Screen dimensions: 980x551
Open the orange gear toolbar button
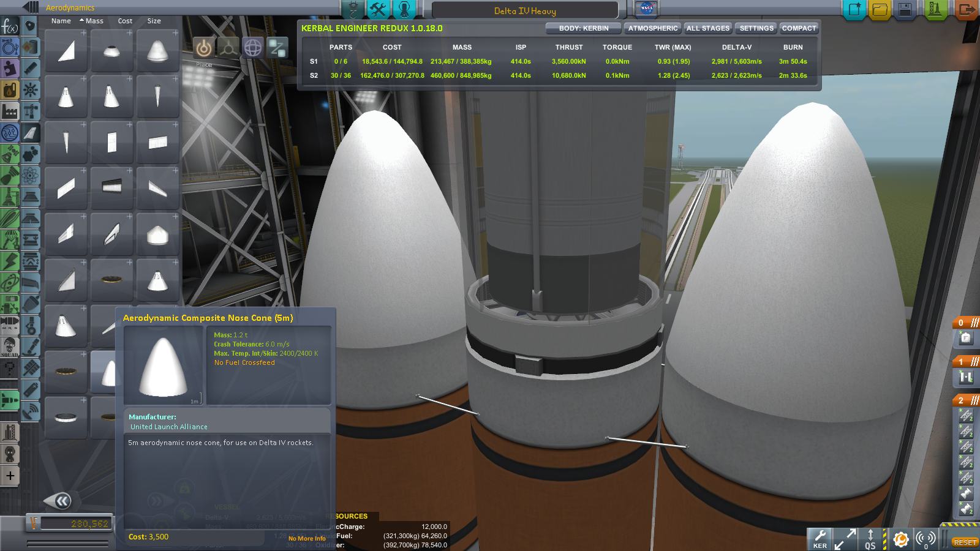[x=900, y=539]
